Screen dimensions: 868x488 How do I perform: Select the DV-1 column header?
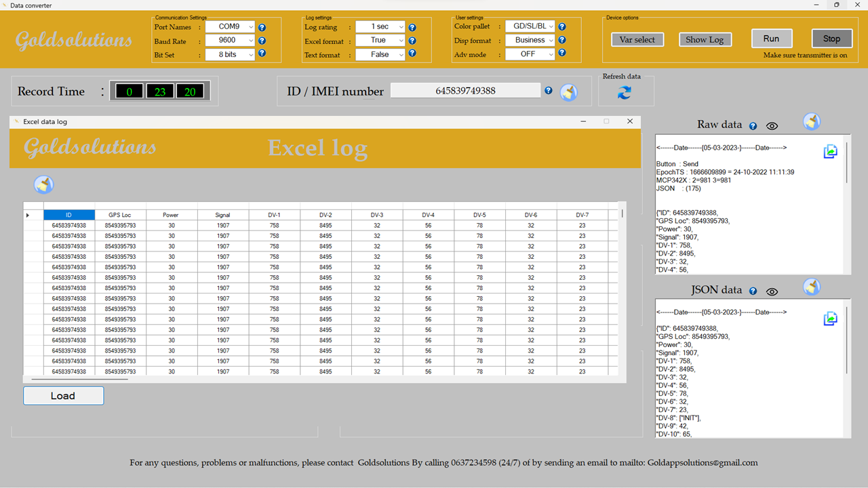point(275,215)
